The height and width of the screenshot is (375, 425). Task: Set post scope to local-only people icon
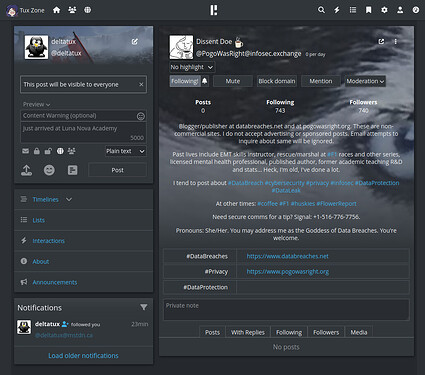[71, 151]
